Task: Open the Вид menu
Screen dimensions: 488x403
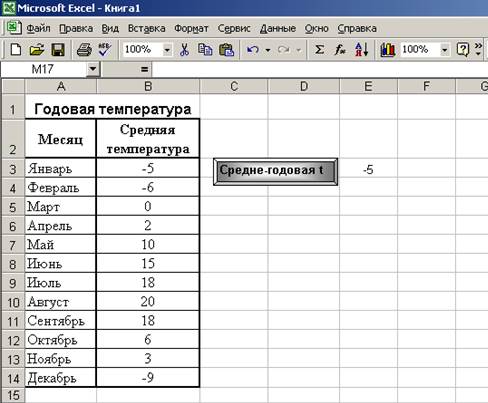Action: click(110, 29)
